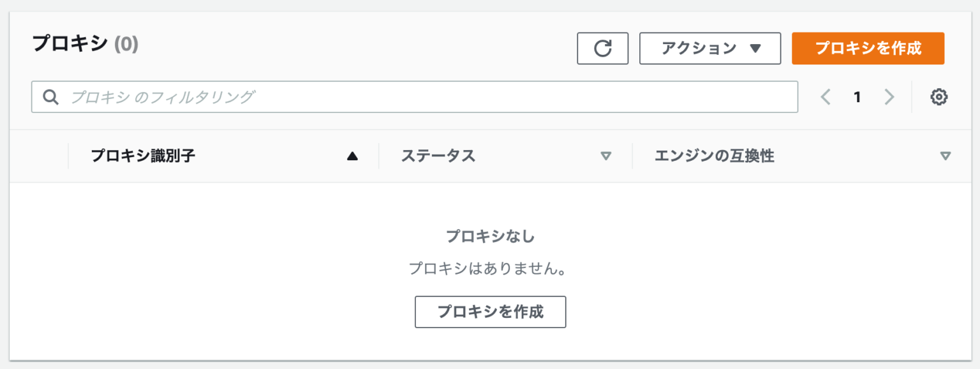
Task: Click the sort triangle on ステータス column
Action: pyautogui.click(x=606, y=156)
